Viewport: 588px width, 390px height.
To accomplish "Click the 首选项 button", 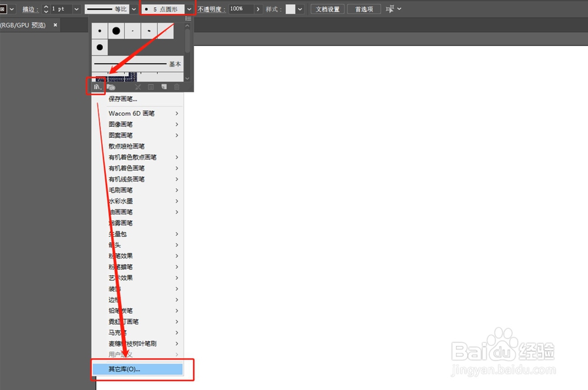I will coord(364,9).
